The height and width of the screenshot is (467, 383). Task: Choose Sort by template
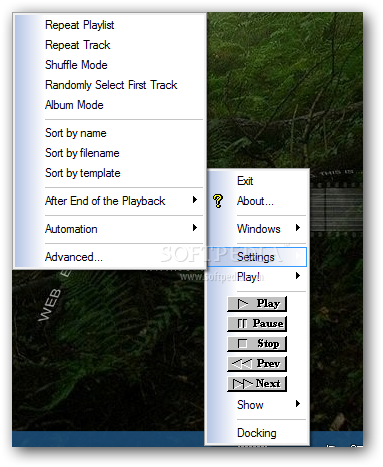[x=109, y=173]
